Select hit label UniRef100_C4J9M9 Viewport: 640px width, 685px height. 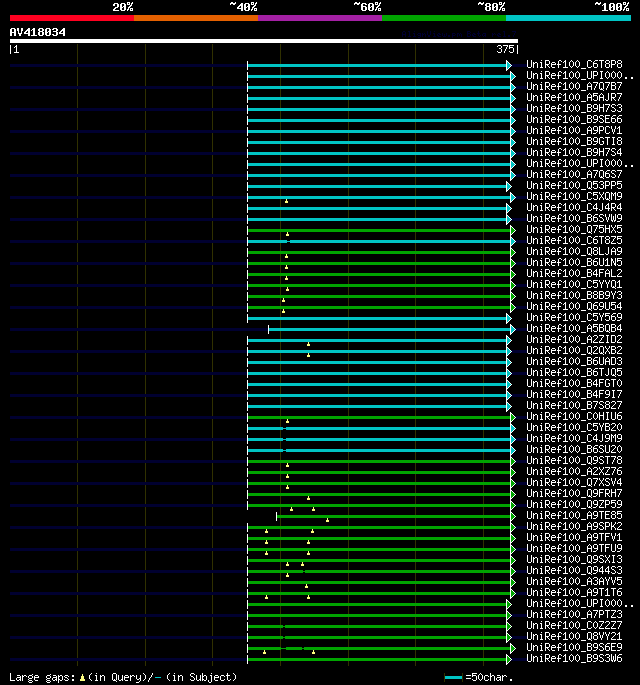tap(574, 438)
